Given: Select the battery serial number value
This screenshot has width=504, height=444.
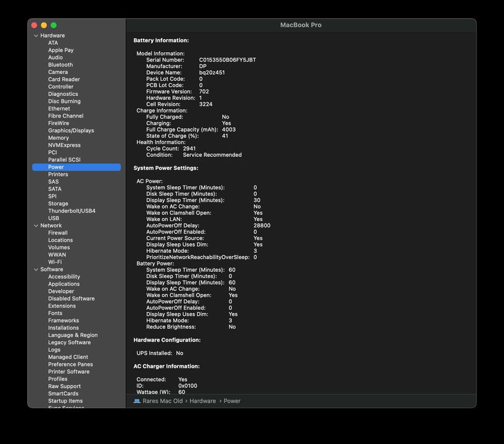Looking at the screenshot, I should pos(227,60).
